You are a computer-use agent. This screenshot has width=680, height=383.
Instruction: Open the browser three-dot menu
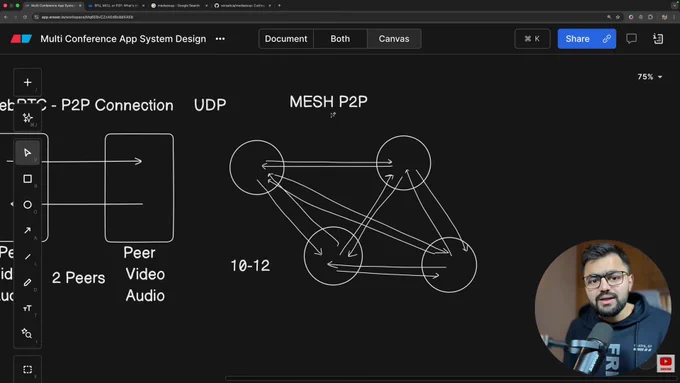coord(675,17)
